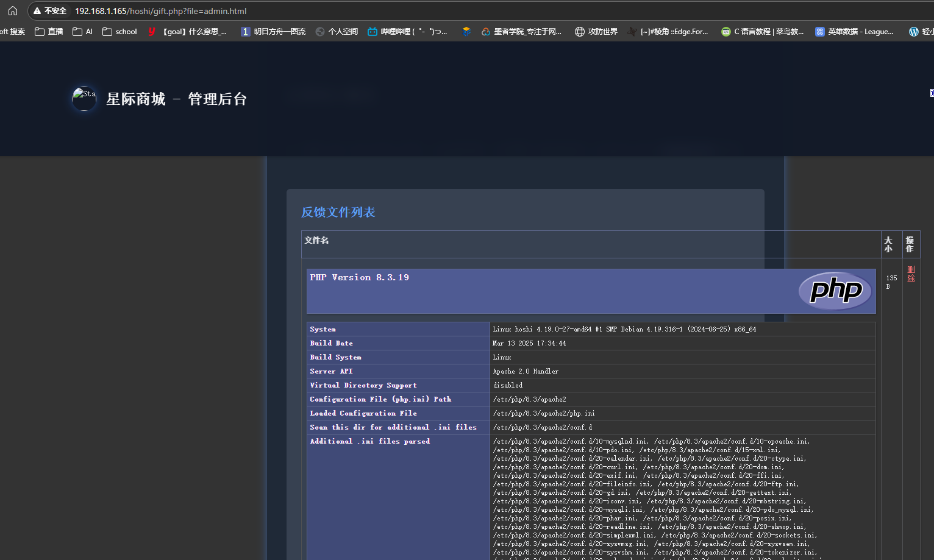Open the 哔哩哔哩 bookmark via its TV icon
934x560 pixels.
tap(372, 31)
